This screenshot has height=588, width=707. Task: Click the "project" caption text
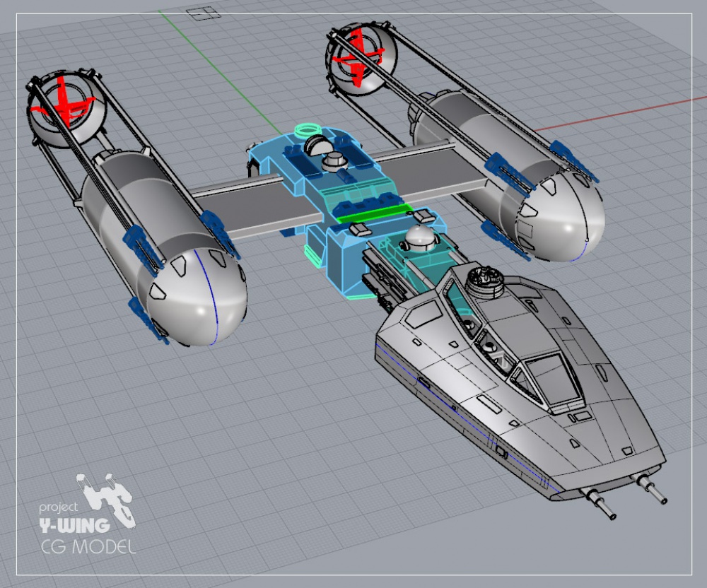(58, 507)
